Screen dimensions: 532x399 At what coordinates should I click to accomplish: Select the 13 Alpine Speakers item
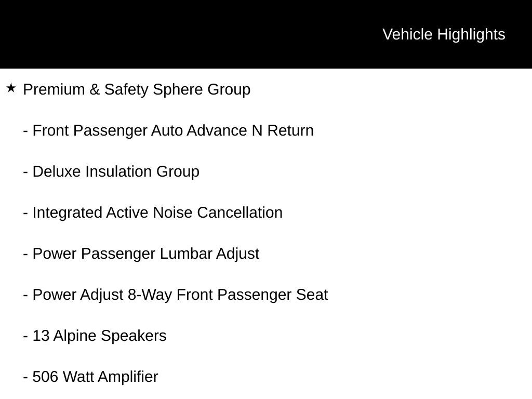[x=95, y=336]
